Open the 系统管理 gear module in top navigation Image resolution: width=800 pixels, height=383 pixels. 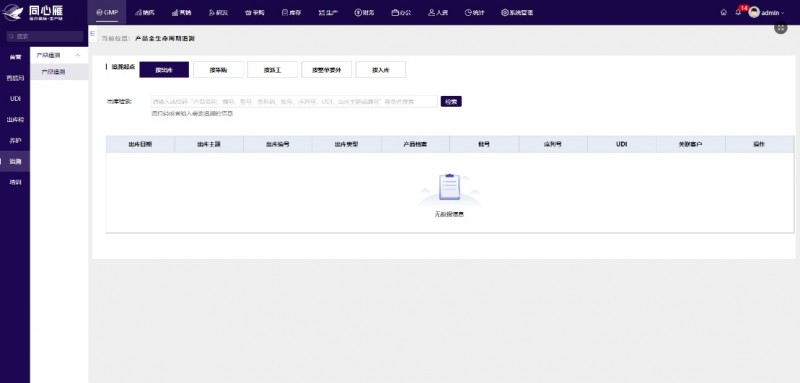point(517,13)
